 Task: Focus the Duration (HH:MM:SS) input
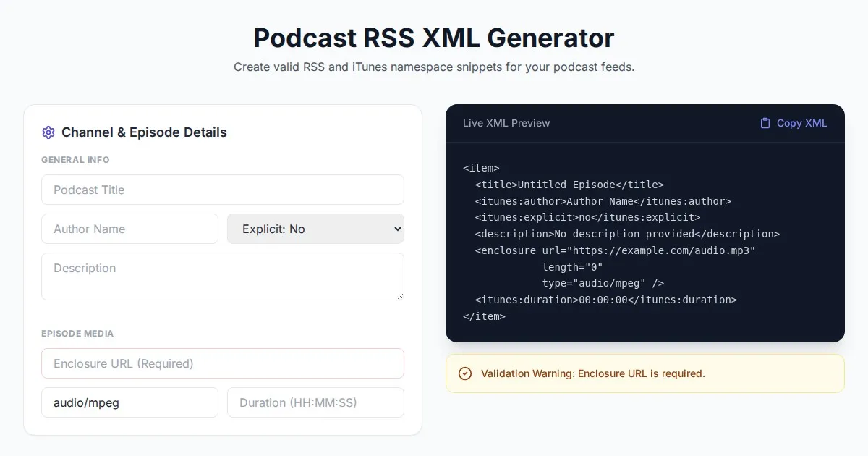pos(315,402)
